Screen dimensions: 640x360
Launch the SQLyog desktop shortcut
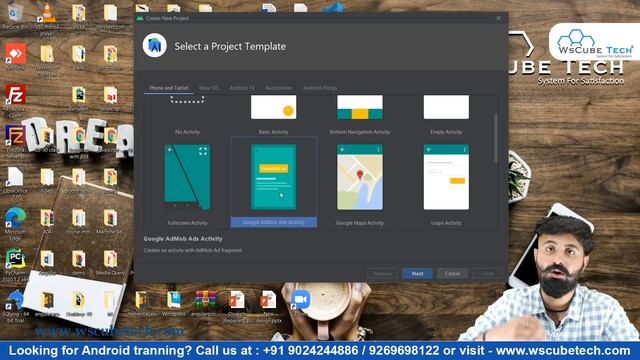coord(16,305)
